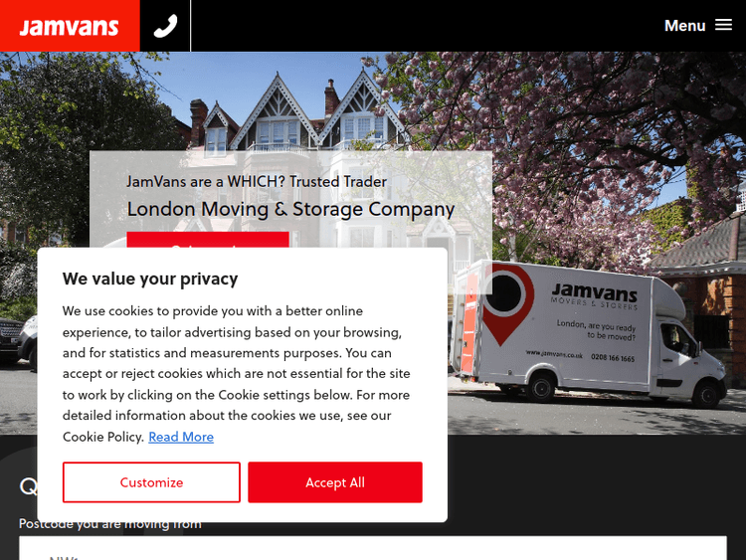Select the London Moving & Storage Company heading
The height and width of the screenshot is (560, 746).
290,209
